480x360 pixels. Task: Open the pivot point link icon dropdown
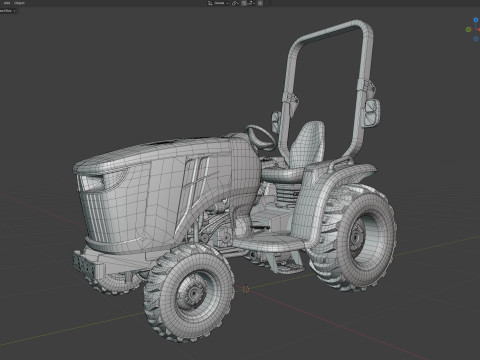(235, 3)
